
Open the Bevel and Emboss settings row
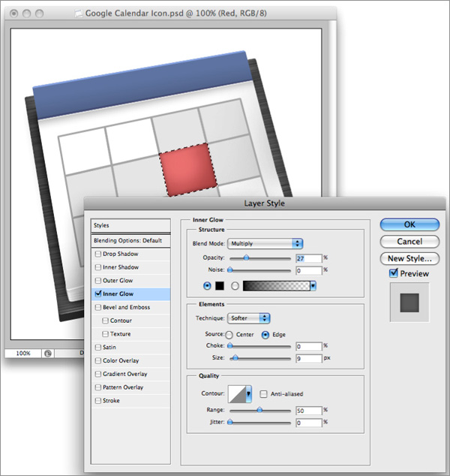tap(130, 307)
